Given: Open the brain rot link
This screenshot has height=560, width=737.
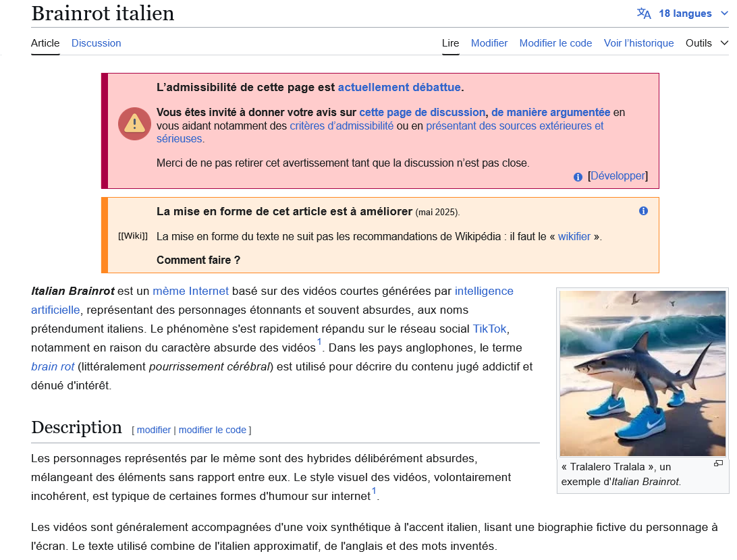Looking at the screenshot, I should click(x=53, y=366).
